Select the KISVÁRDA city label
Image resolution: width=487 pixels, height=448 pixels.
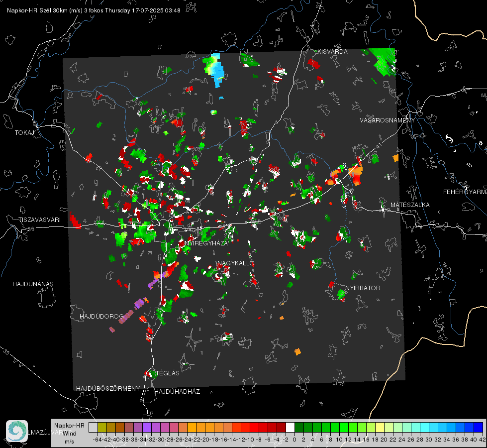click(332, 52)
